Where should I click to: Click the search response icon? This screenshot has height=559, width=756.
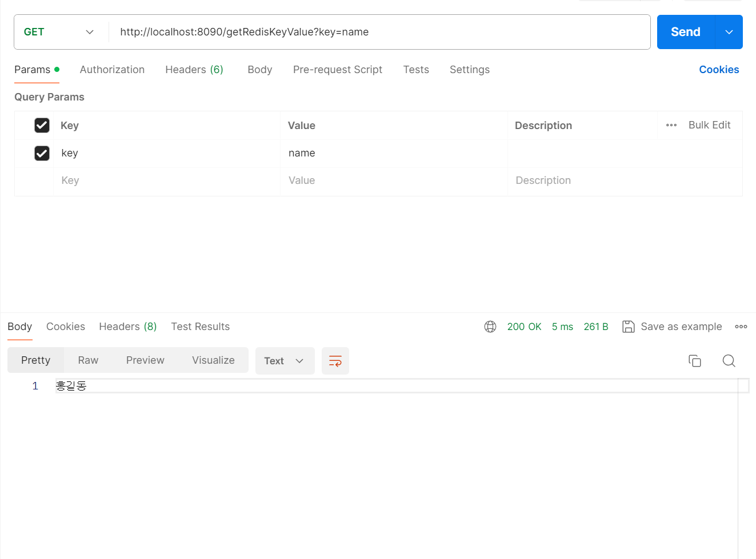tap(729, 361)
